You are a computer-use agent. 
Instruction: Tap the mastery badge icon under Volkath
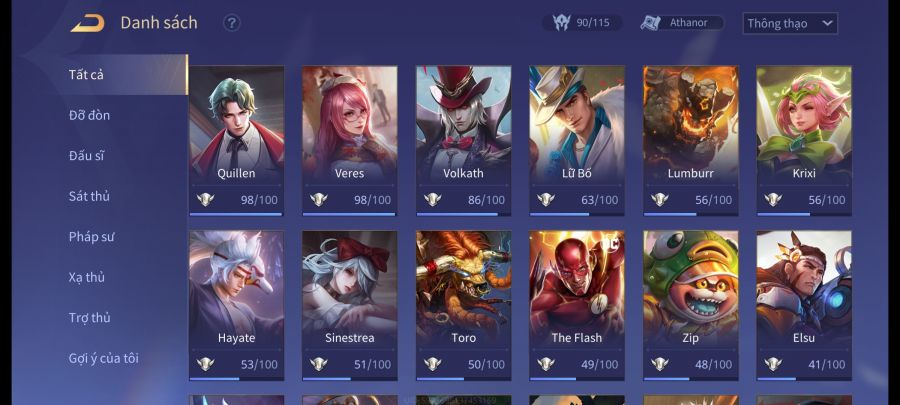point(432,200)
